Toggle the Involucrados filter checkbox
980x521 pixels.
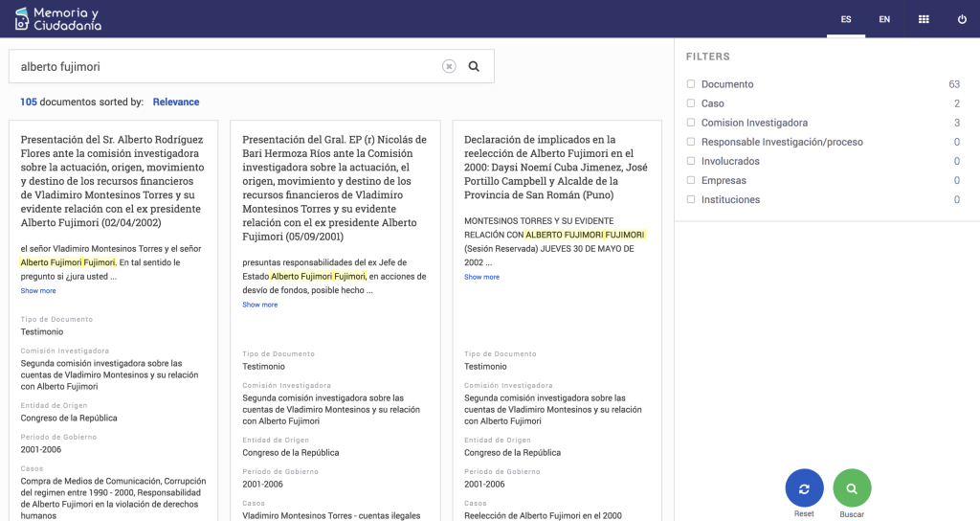tap(691, 161)
